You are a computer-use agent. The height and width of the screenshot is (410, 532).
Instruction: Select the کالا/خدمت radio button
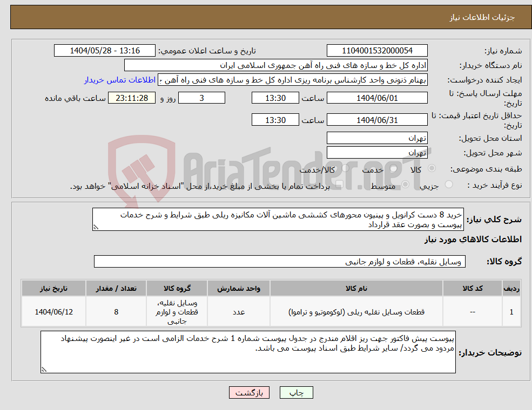pos(345,168)
